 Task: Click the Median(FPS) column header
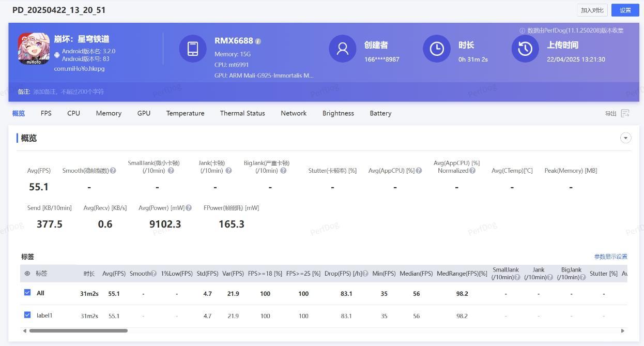pyautogui.click(x=416, y=274)
